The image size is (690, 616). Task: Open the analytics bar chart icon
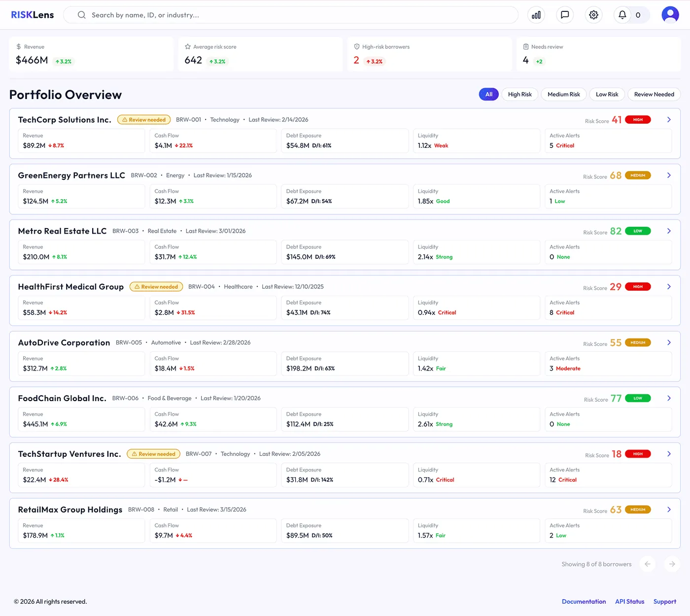tap(536, 15)
